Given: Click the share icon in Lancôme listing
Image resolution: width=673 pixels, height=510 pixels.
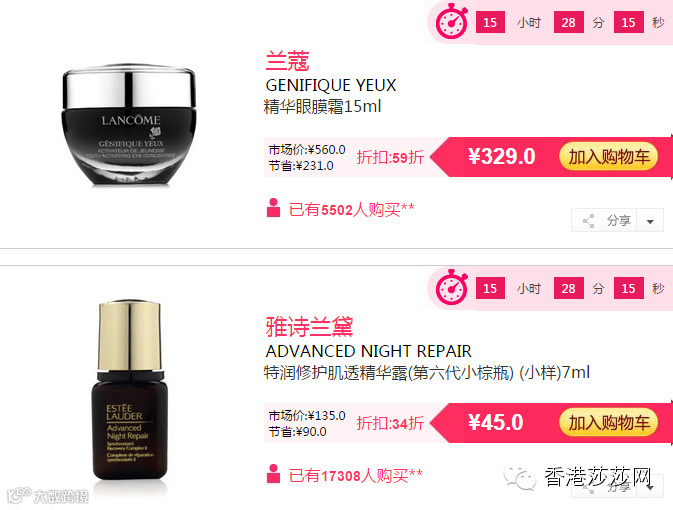Looking at the screenshot, I should click(x=588, y=221).
